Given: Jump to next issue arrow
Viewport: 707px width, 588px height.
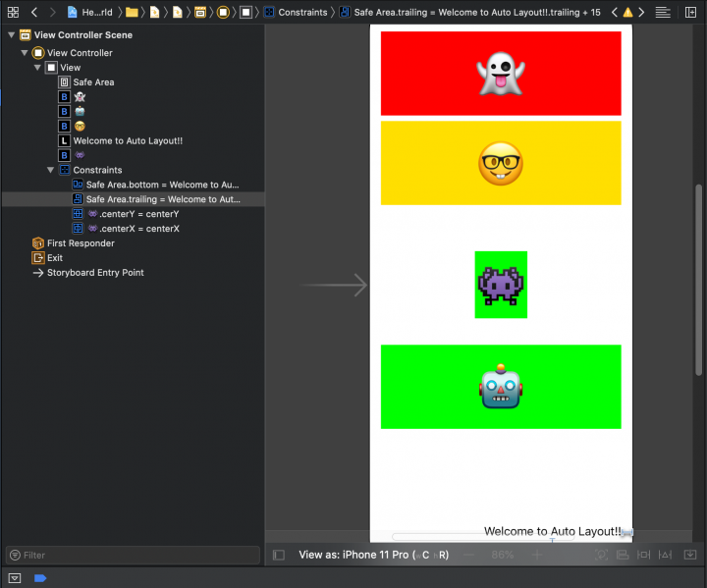Looking at the screenshot, I should pyautogui.click(x=641, y=12).
